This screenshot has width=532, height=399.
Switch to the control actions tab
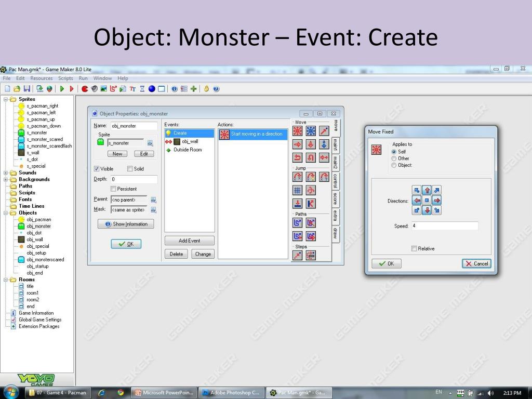336,180
